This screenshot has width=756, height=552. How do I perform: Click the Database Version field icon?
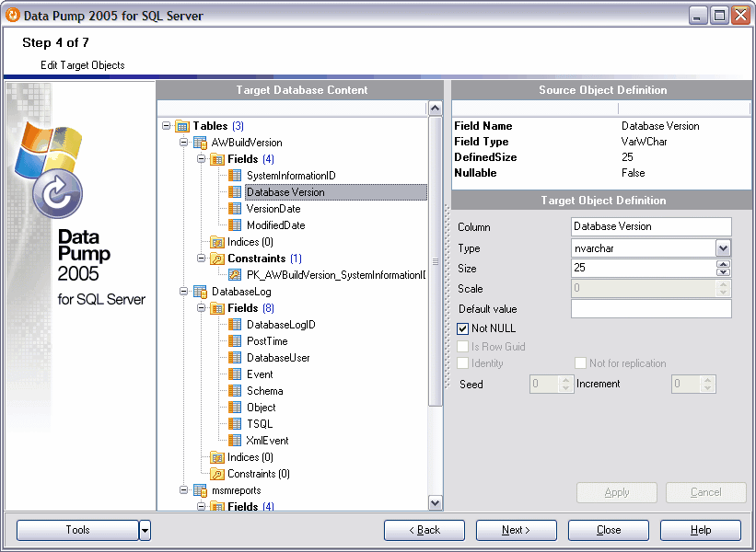tap(235, 192)
